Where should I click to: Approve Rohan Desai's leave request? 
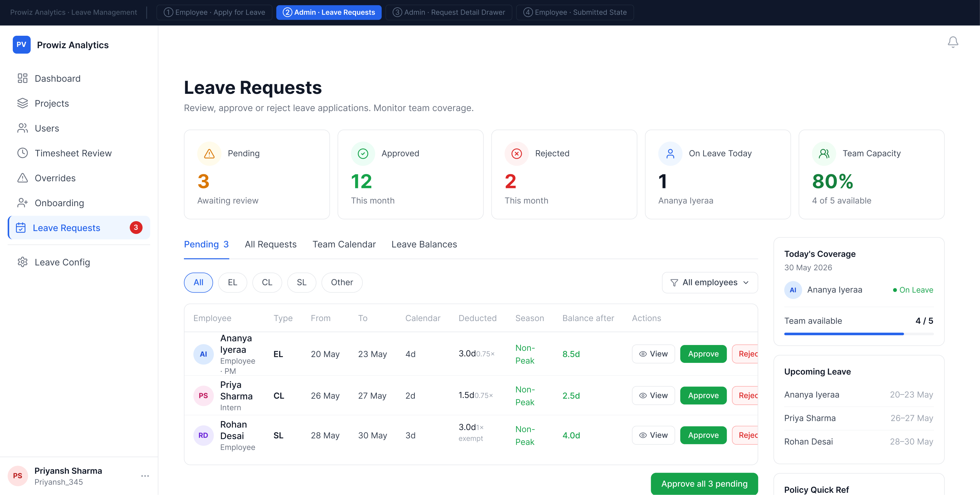(703, 435)
